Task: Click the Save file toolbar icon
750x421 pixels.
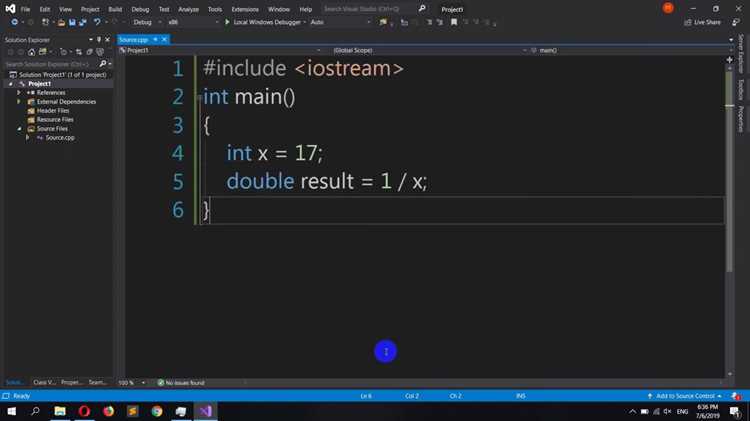Action: pyautogui.click(x=72, y=22)
